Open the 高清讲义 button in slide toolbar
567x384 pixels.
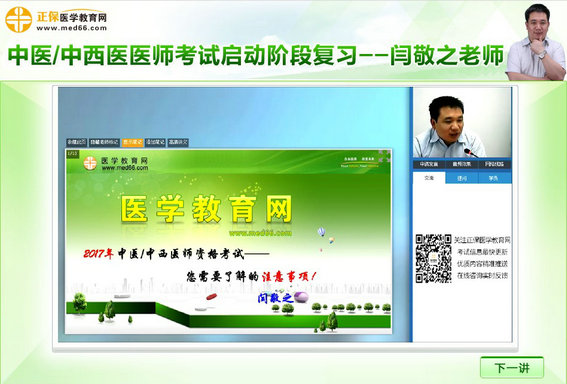click(x=178, y=142)
